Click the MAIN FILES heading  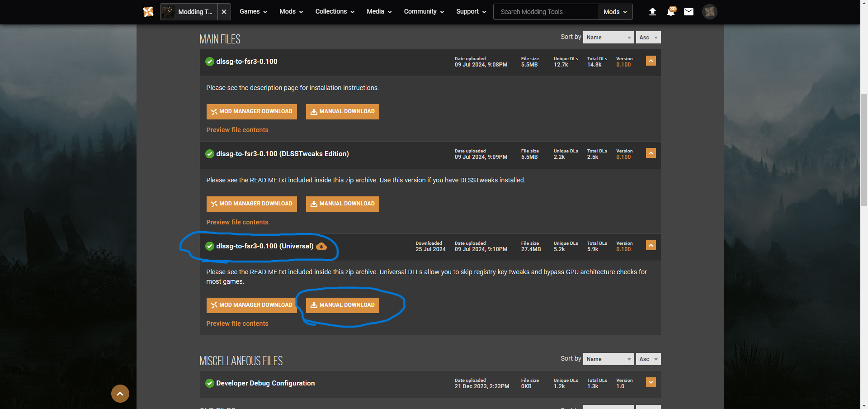coord(220,39)
